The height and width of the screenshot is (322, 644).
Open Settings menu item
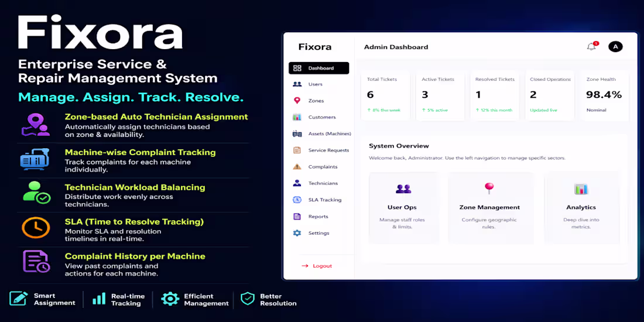[318, 233]
